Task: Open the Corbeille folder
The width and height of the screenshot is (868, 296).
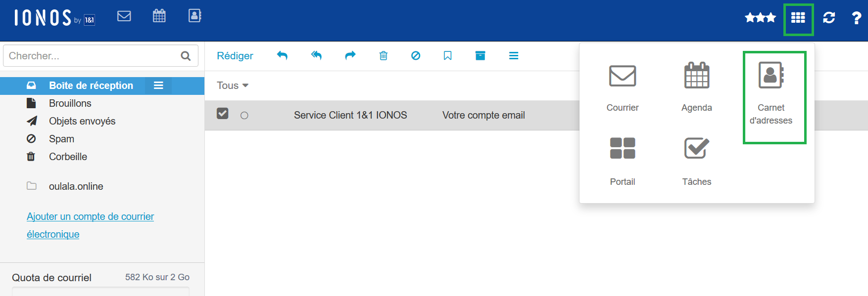Action: pyautogui.click(x=68, y=157)
